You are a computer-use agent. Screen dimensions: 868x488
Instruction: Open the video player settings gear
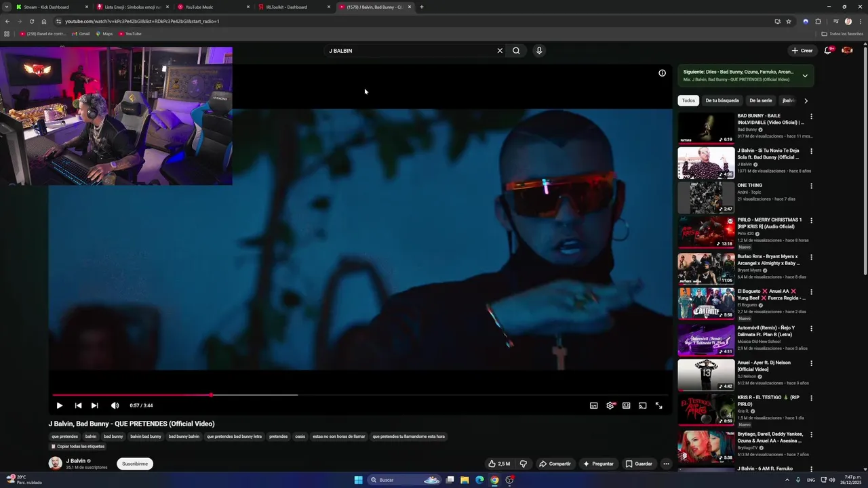pos(610,405)
